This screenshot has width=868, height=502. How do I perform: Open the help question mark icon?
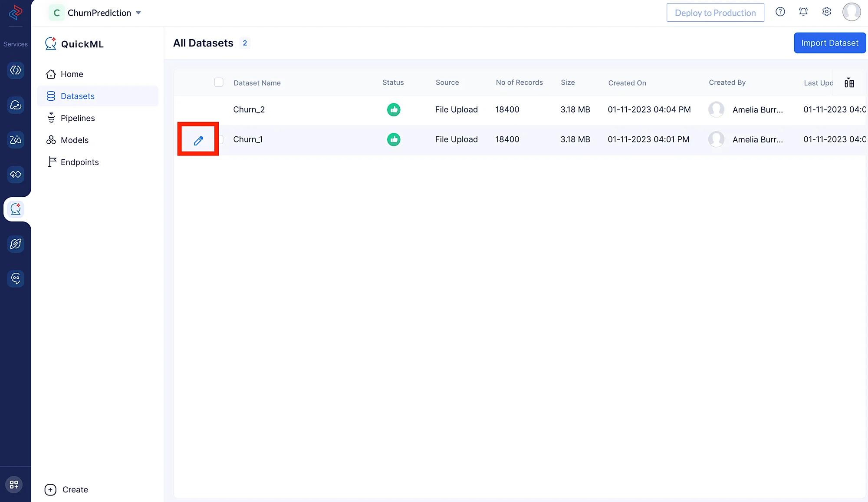click(780, 12)
